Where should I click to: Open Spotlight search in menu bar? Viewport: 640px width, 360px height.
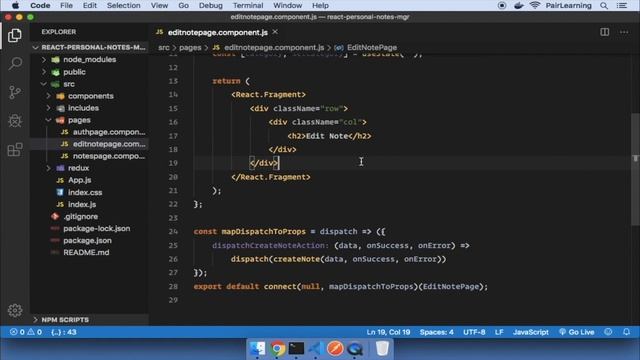pos(604,5)
